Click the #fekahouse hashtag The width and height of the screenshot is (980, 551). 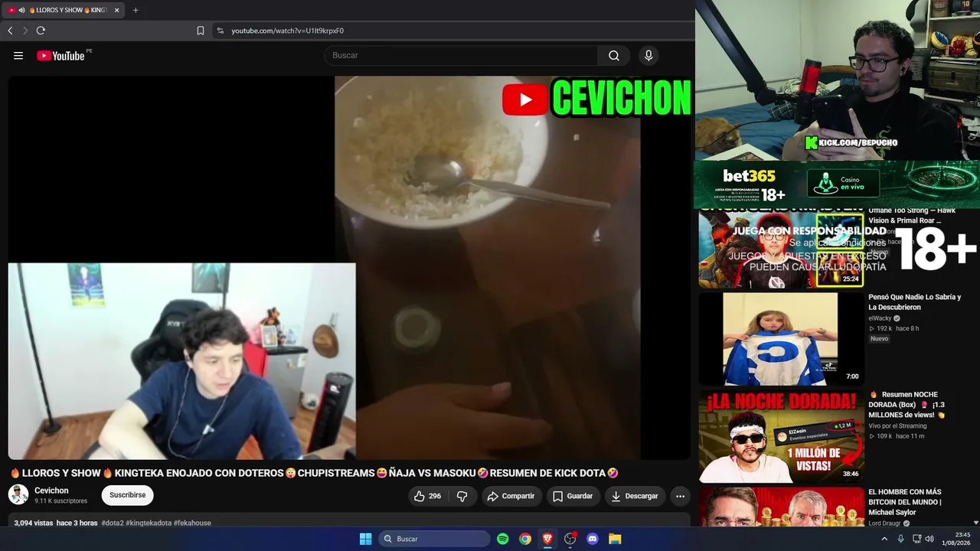click(x=192, y=523)
